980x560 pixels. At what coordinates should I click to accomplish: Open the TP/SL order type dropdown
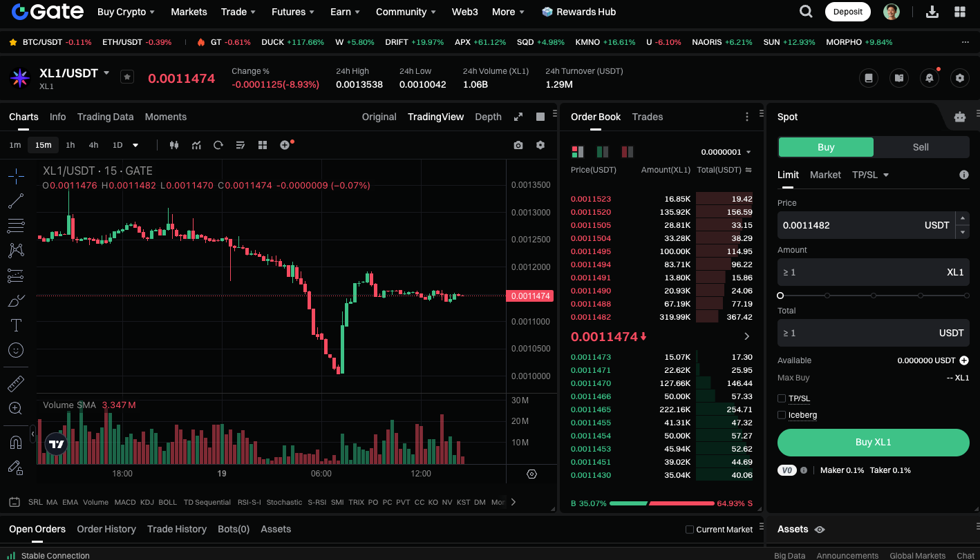870,175
